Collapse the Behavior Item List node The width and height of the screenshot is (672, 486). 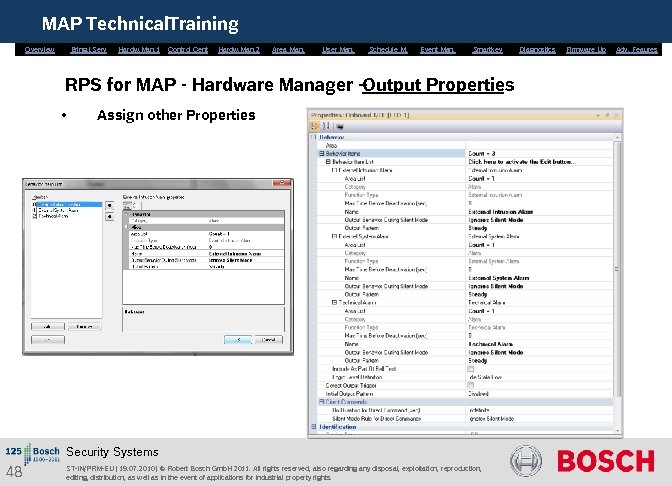coord(328,162)
